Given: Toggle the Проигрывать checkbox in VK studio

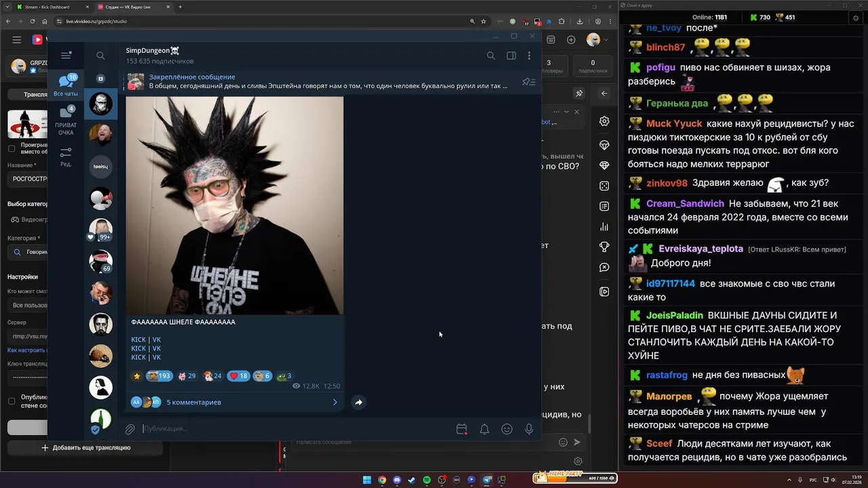Looking at the screenshot, I should pyautogui.click(x=12, y=148).
